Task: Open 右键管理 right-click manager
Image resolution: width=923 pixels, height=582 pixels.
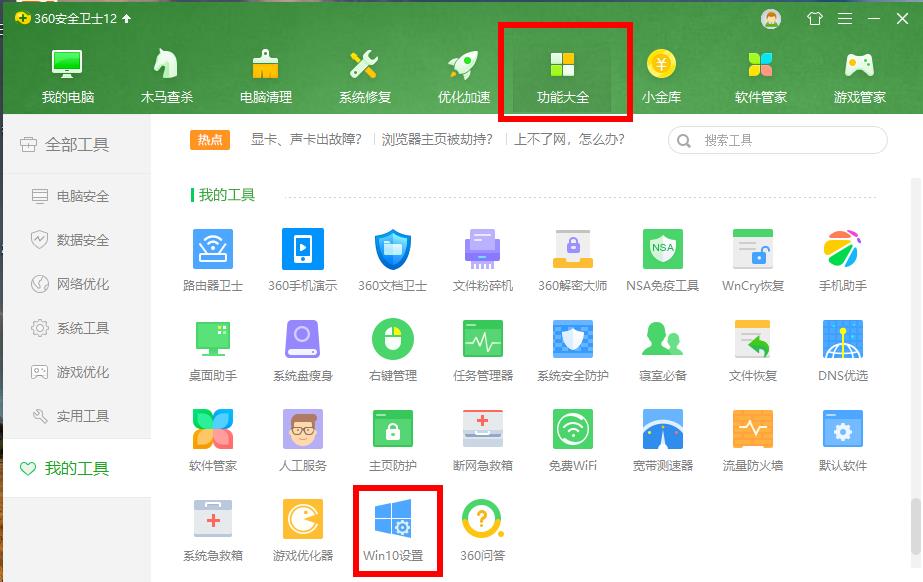Action: (x=393, y=350)
